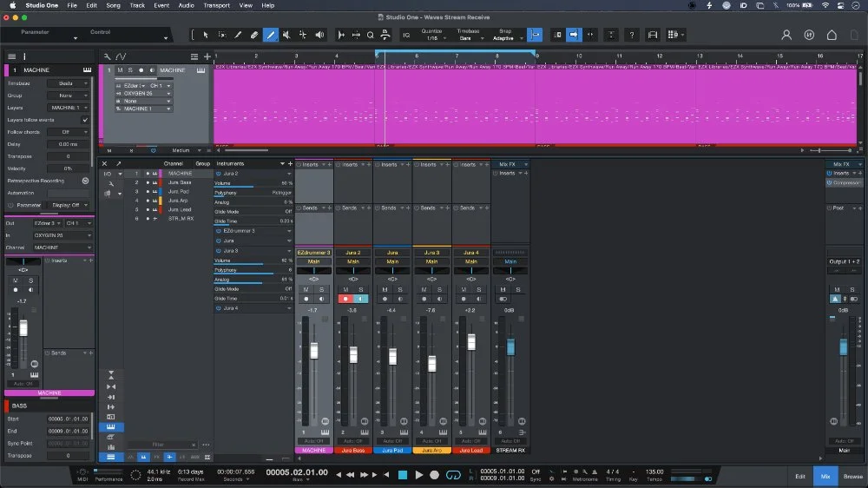This screenshot has height=488, width=868.
Task: Click the add track plus icon
Action: coord(207,56)
